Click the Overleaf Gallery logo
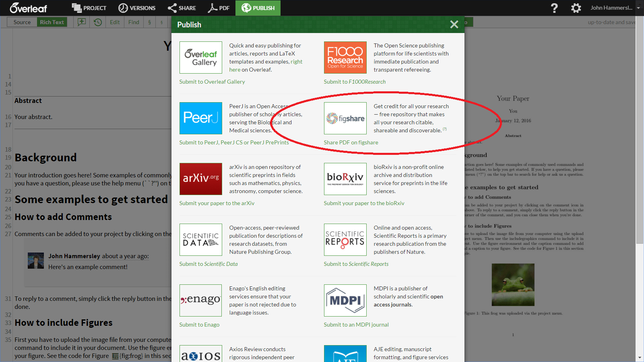 coord(201,58)
